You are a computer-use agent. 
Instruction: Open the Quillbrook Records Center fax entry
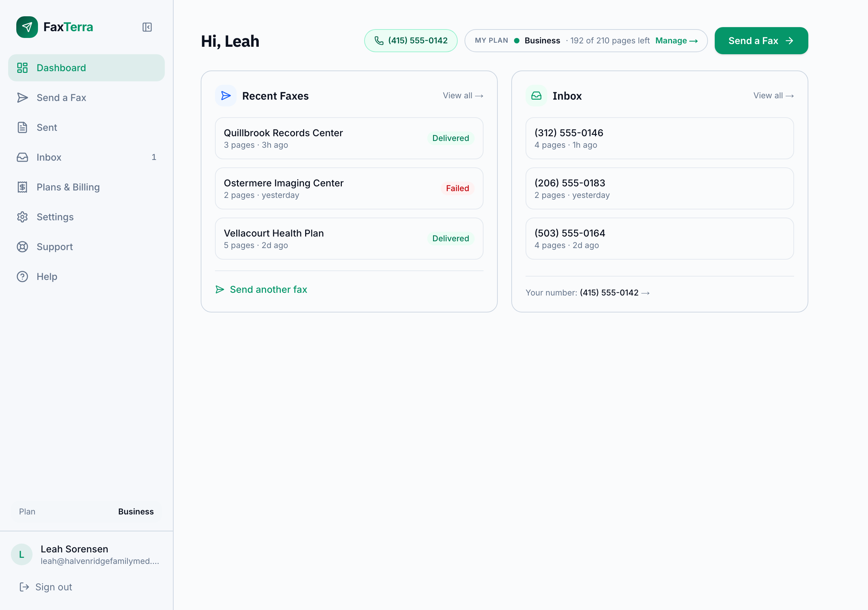pyautogui.click(x=349, y=138)
